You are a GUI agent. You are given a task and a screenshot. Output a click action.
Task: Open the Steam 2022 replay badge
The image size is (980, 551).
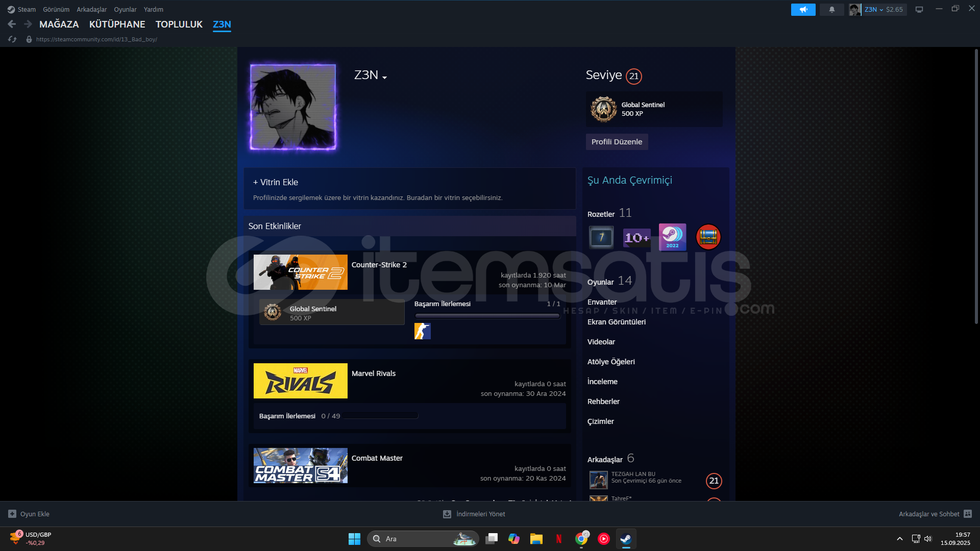coord(673,237)
